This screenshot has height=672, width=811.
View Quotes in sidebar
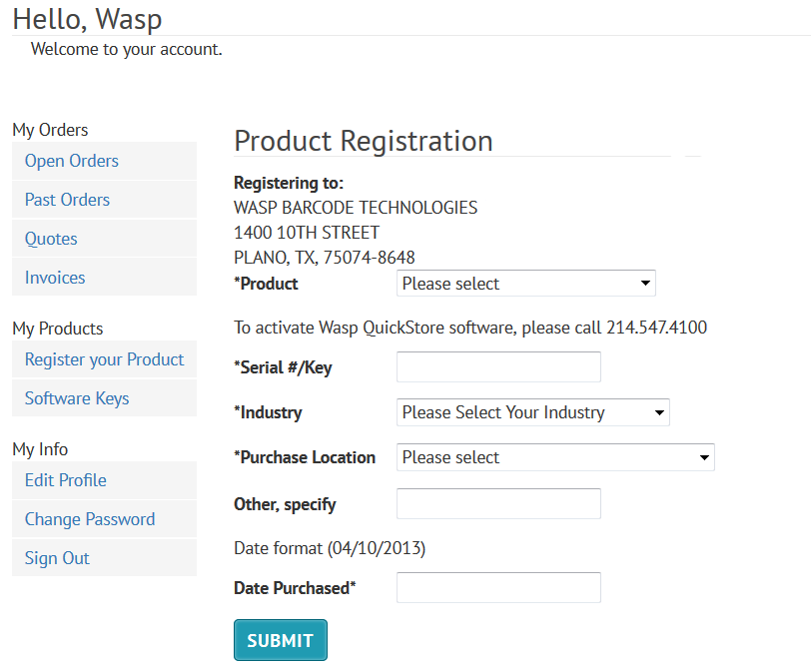pos(51,239)
